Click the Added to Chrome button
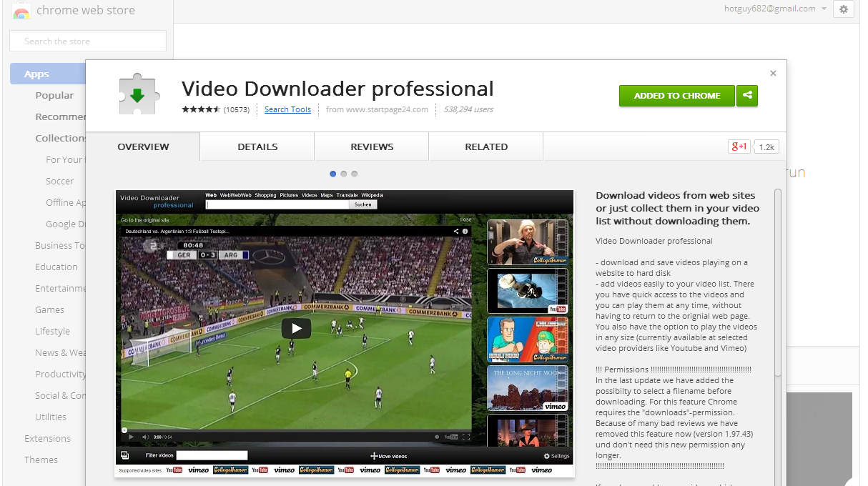Viewport: 868px width, 486px height. point(677,96)
